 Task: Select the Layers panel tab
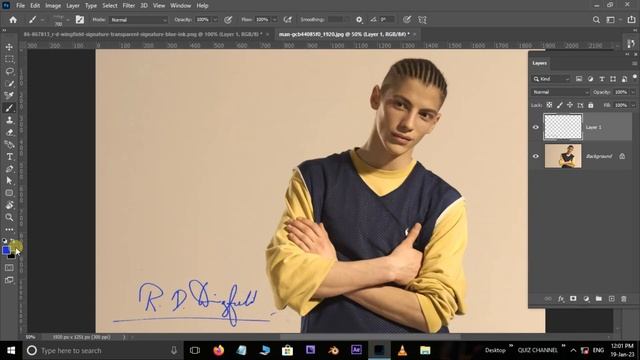coord(539,63)
